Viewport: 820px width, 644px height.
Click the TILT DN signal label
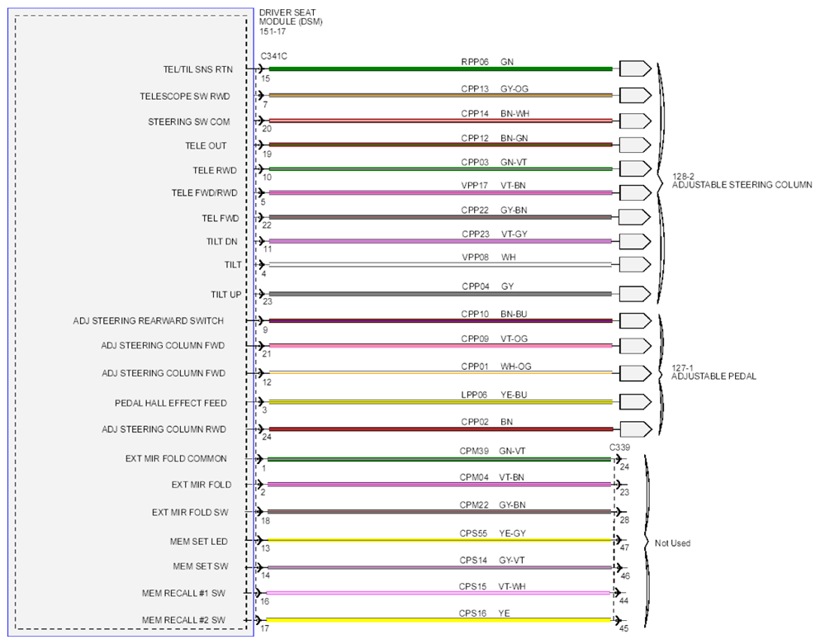click(222, 241)
